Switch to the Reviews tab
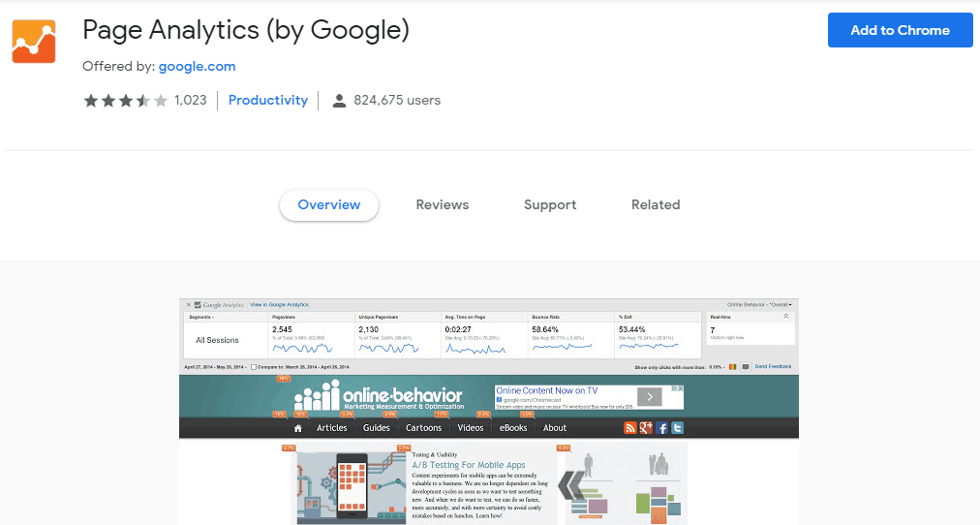This screenshot has height=525, width=980. [x=443, y=205]
